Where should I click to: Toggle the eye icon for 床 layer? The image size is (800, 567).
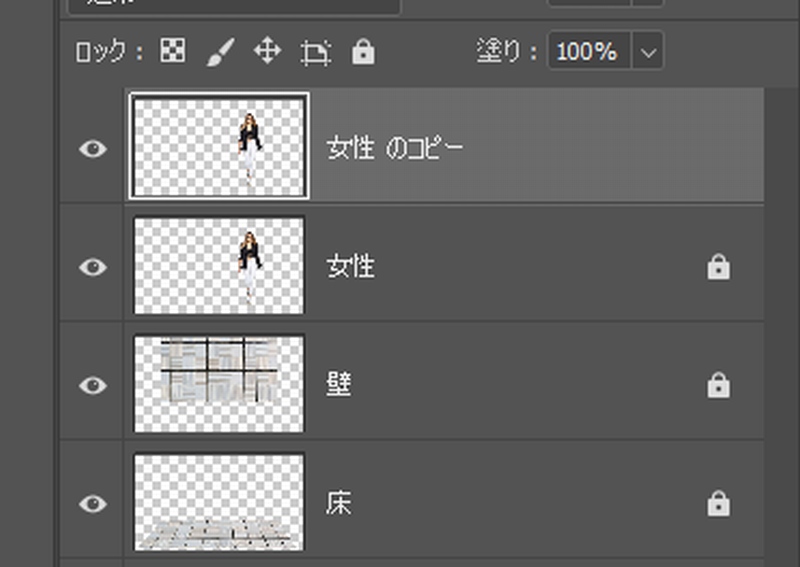coord(93,503)
